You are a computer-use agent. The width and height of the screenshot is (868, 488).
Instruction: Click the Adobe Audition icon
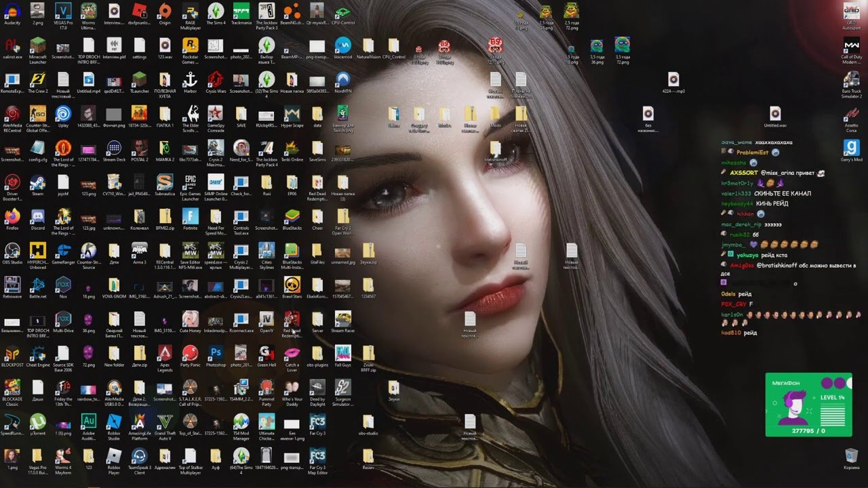pyautogui.click(x=89, y=422)
